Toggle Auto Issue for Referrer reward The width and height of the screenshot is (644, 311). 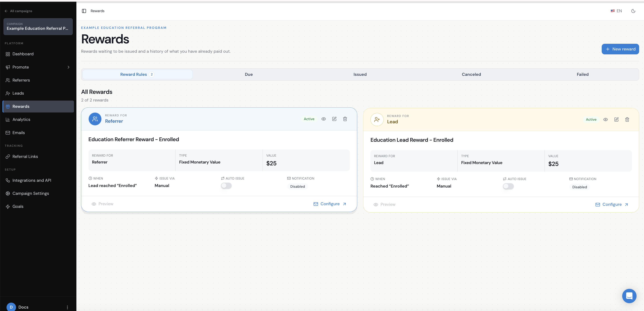coord(226,186)
